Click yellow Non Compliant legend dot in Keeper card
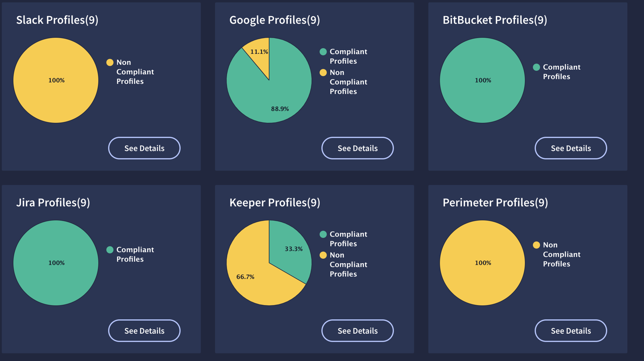 (323, 255)
